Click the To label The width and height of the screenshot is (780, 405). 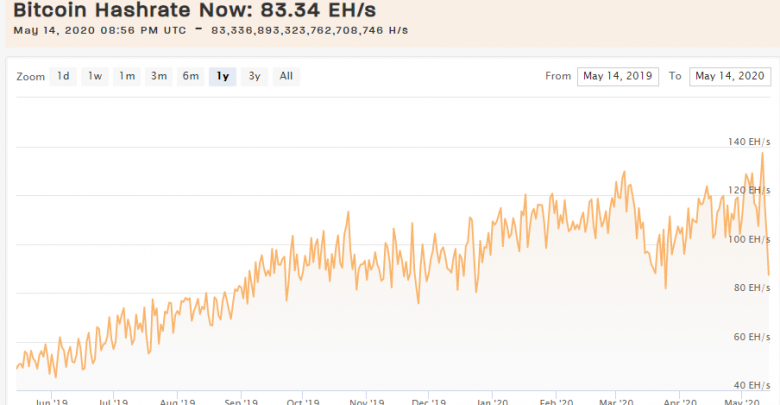tap(675, 76)
